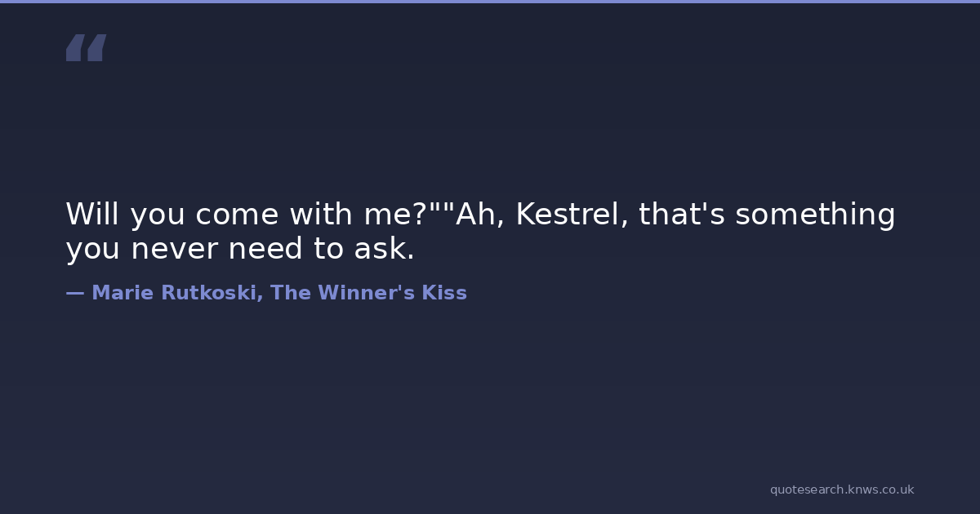Click the word "something" in the quote
The image size is (980, 514).
coord(815,215)
